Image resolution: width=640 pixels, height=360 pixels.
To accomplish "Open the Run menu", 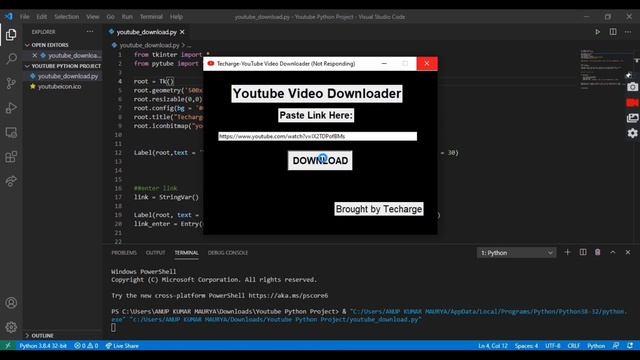I will click(127, 17).
